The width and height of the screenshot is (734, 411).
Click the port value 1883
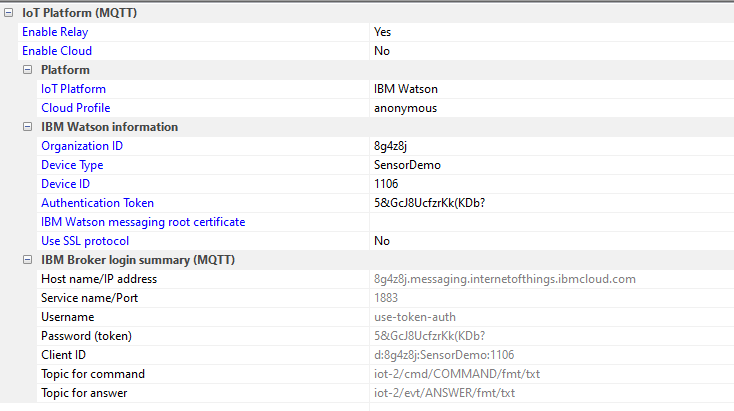[386, 298]
